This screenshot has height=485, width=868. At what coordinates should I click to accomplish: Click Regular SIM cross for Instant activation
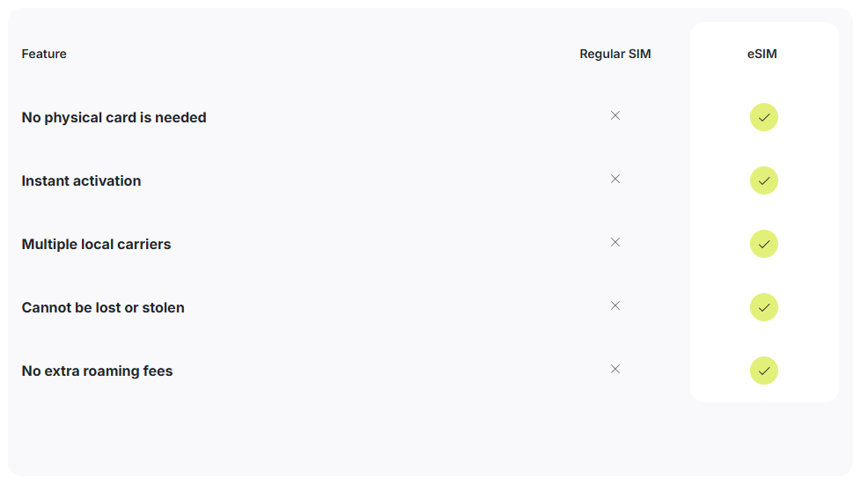coord(615,179)
